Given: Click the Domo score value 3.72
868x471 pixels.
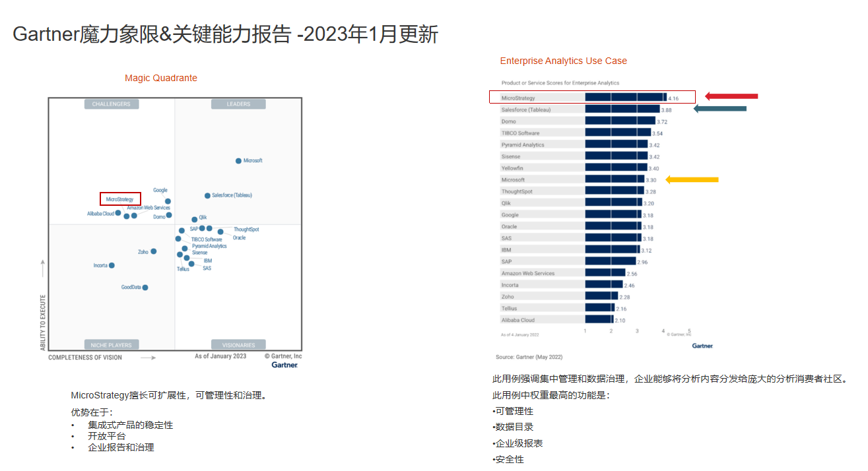Looking at the screenshot, I should [x=663, y=122].
